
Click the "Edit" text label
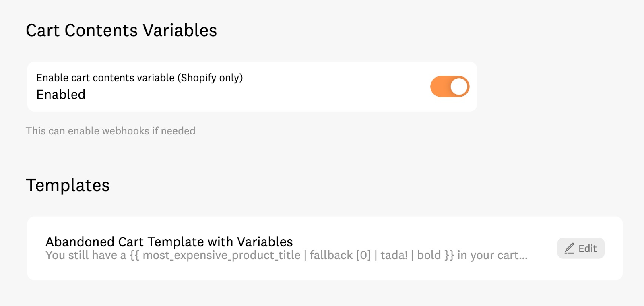pos(587,248)
